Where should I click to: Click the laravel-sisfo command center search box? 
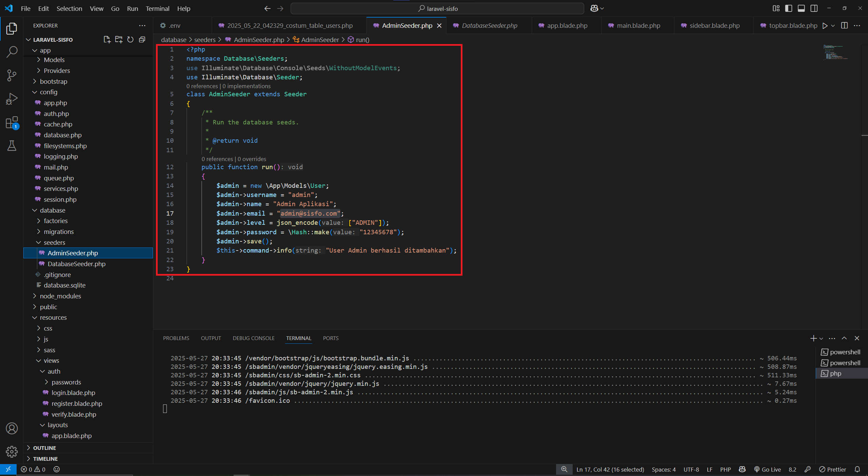click(437, 8)
